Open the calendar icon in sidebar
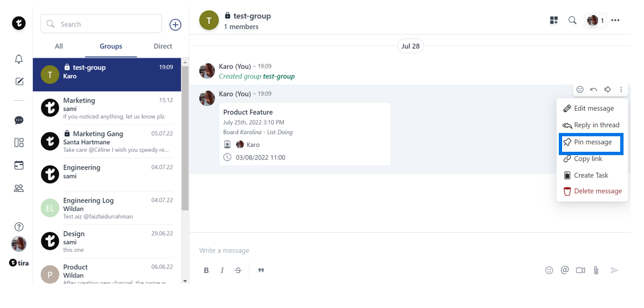644x308 pixels. pos(19,165)
